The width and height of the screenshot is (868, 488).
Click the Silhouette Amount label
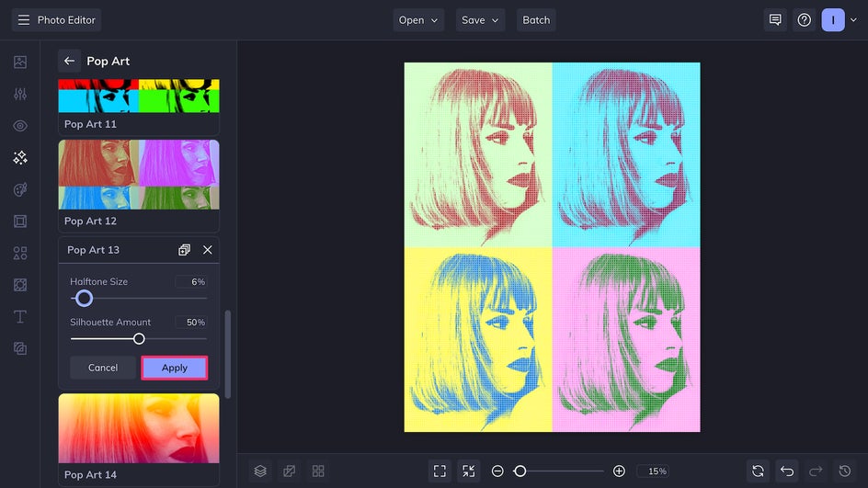pos(110,322)
